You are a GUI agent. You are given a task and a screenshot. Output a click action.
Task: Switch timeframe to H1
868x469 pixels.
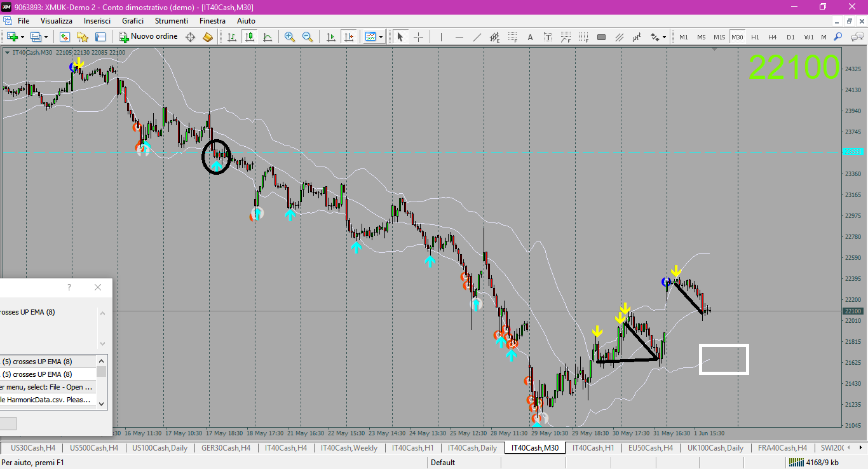click(756, 37)
